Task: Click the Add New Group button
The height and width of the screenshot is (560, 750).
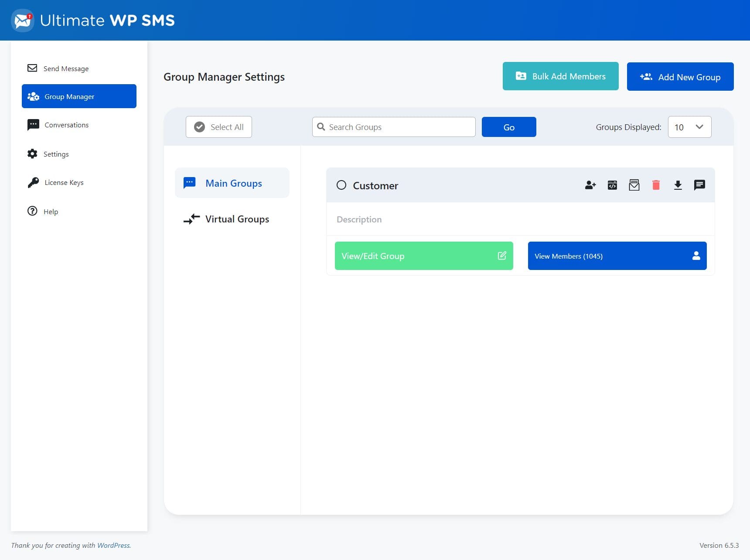Action: tap(680, 77)
